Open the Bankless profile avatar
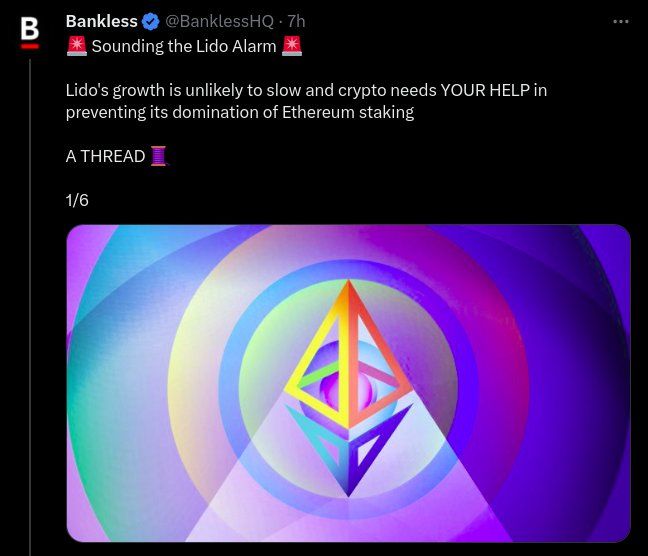 click(30, 31)
